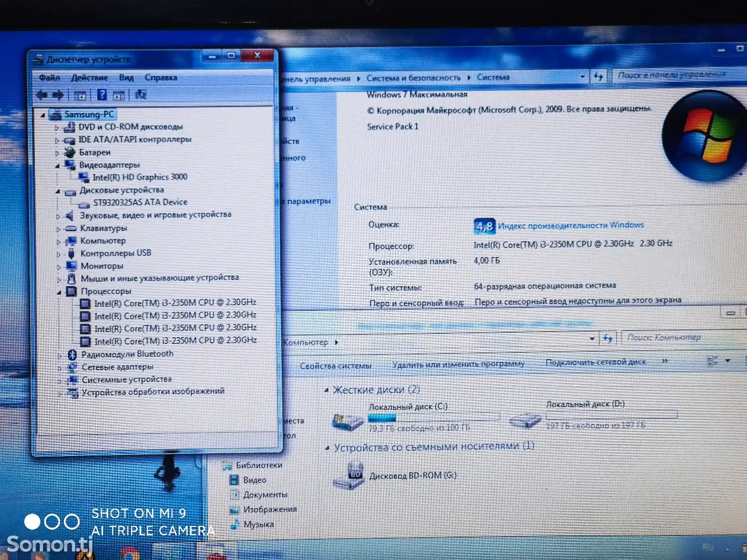Screen dimensions: 747x560
Task: Click the Устройства обработки изображений icon
Action: (73, 393)
